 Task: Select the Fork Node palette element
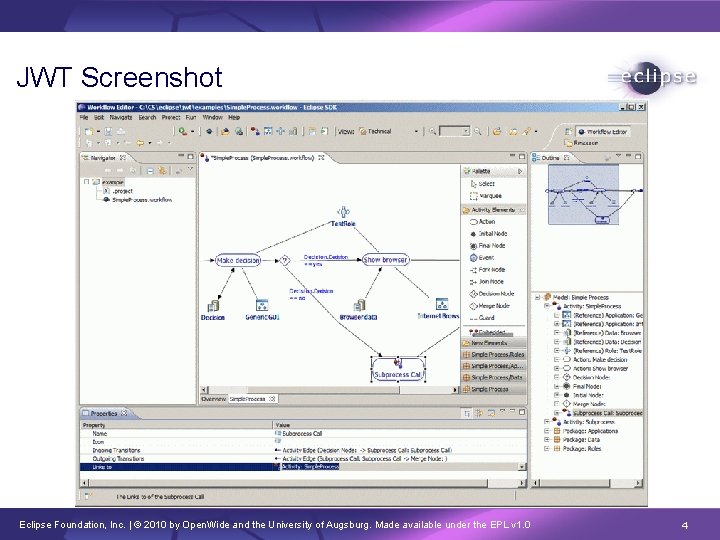(488, 270)
